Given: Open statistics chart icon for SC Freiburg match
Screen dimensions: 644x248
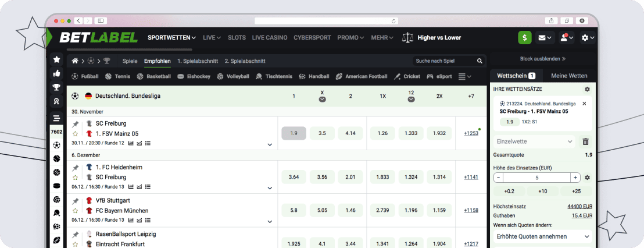Looking at the screenshot, I should (131, 143).
